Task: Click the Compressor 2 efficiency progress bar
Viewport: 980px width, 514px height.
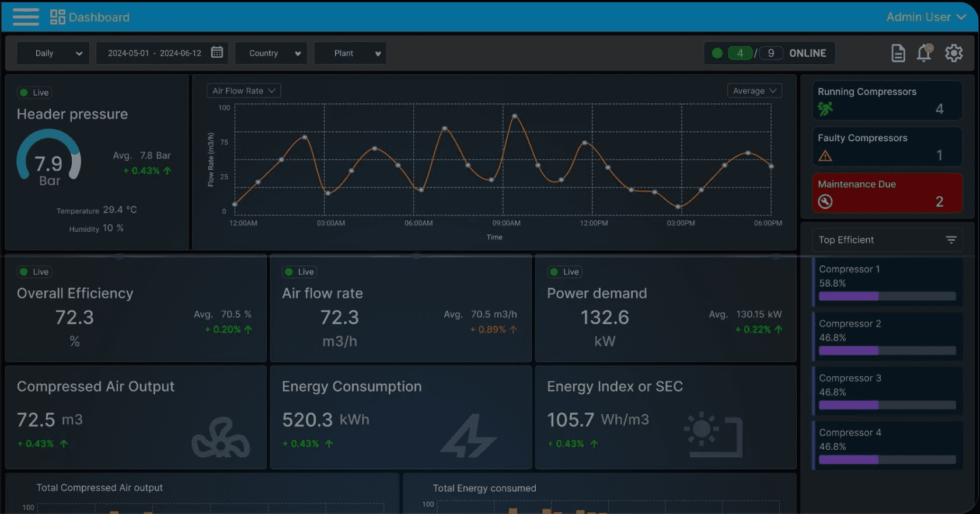Action: pyautogui.click(x=887, y=350)
